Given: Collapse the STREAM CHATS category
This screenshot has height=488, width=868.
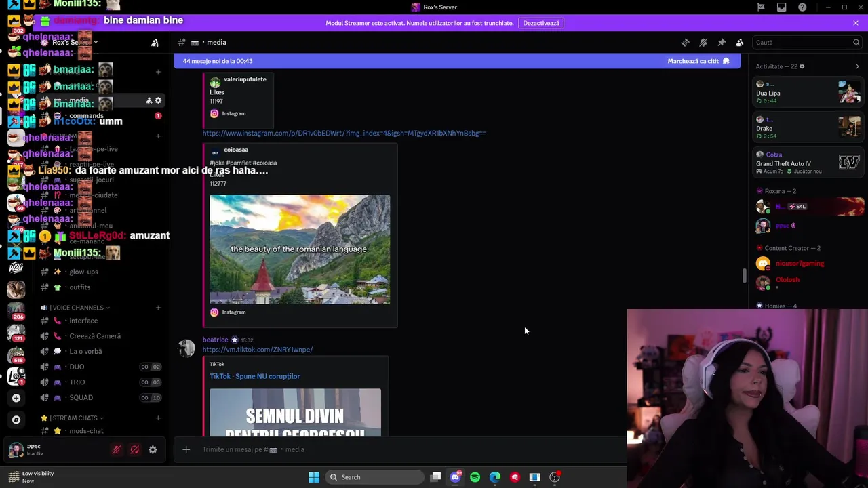Looking at the screenshot, I should point(73,418).
